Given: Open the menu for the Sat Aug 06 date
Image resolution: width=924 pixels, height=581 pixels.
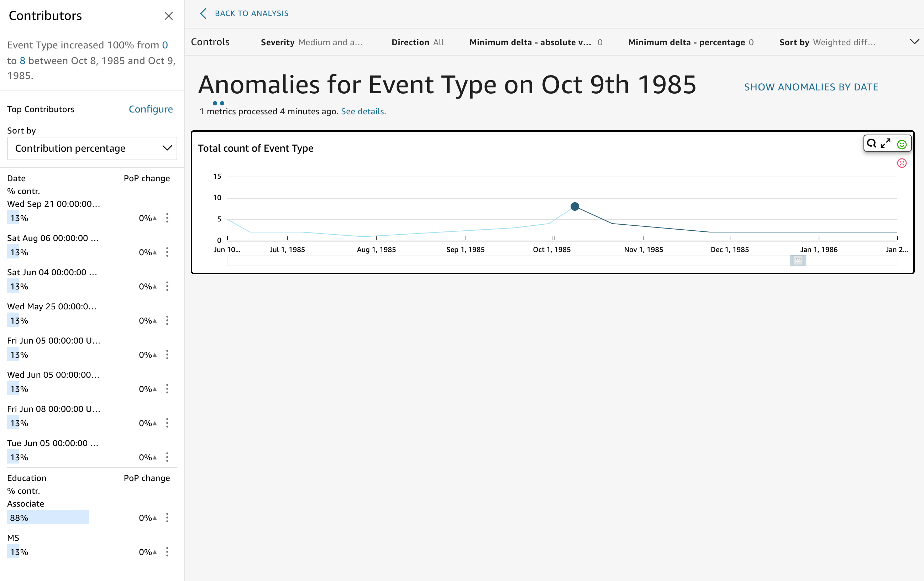Looking at the screenshot, I should (167, 252).
